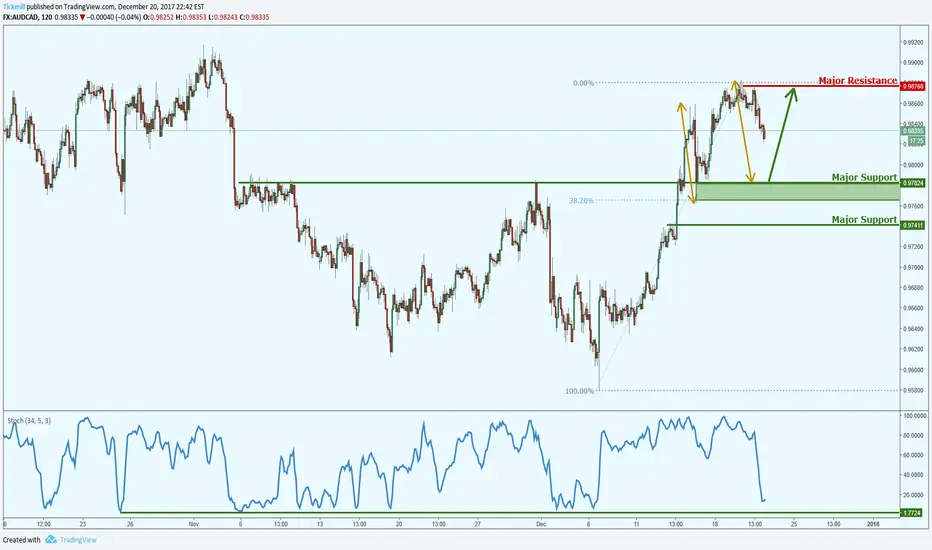932x550 pixels.
Task: Click the green 0.97411 price tag
Action: [913, 225]
